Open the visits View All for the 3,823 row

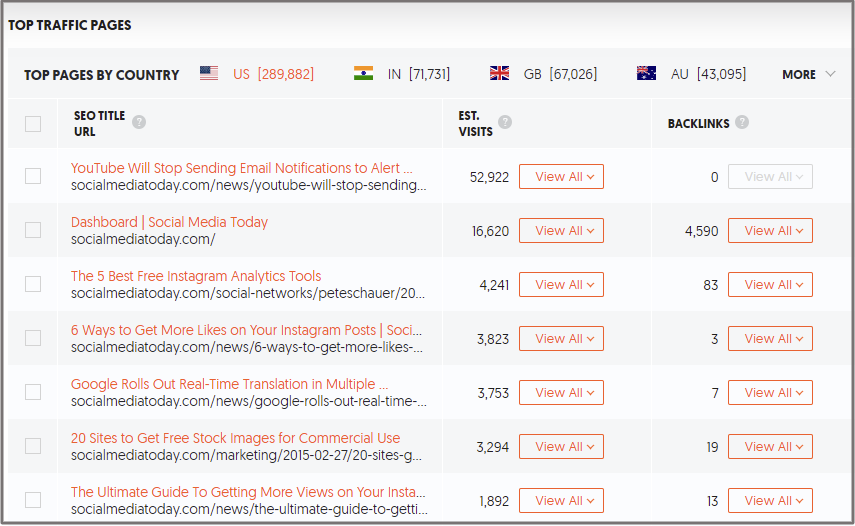coord(561,338)
